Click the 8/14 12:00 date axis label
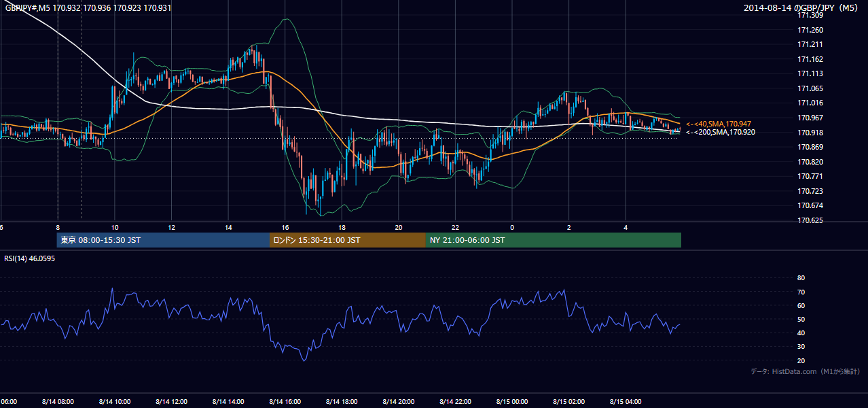 [x=171, y=401]
